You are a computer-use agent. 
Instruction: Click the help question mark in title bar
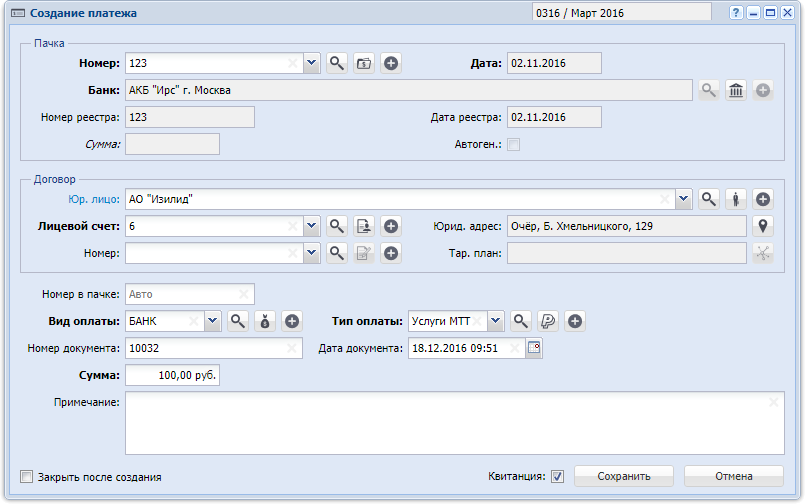coord(736,13)
